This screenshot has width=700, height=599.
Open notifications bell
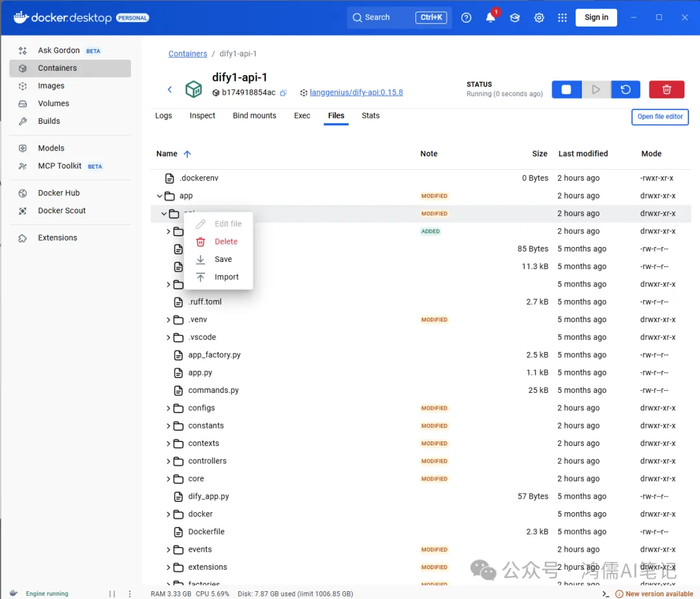pyautogui.click(x=490, y=18)
